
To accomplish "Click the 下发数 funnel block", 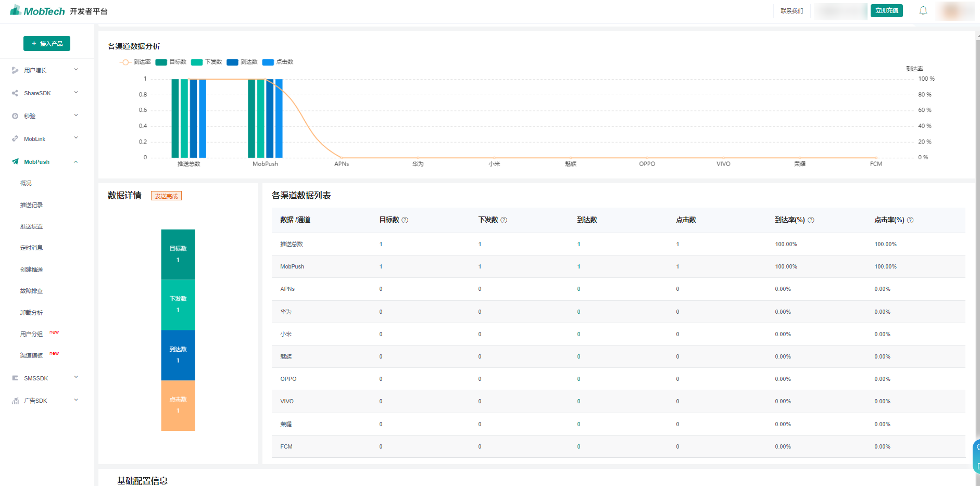I will 178,305.
